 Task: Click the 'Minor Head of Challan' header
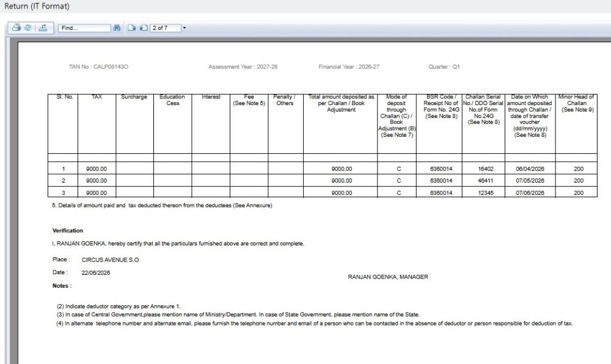pyautogui.click(x=576, y=103)
